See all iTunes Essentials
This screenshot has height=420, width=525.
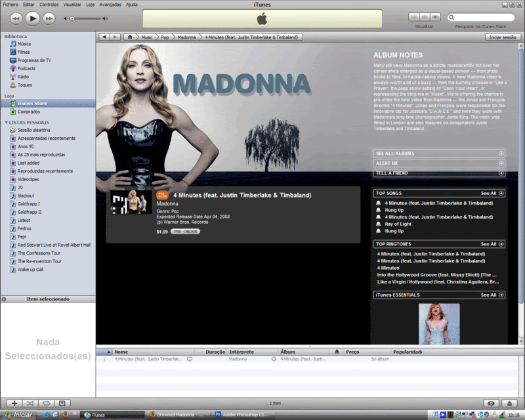(x=492, y=295)
